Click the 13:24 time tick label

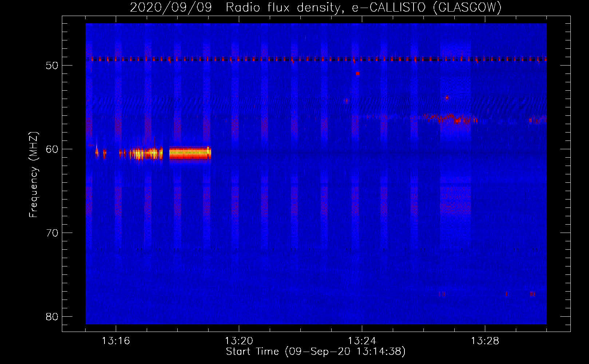tap(362, 341)
